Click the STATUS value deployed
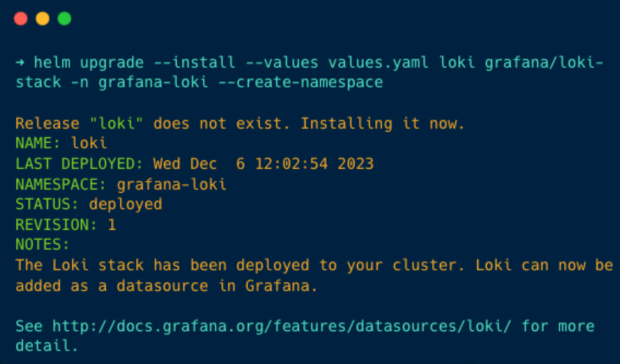This screenshot has width=620, height=364. 126,204
